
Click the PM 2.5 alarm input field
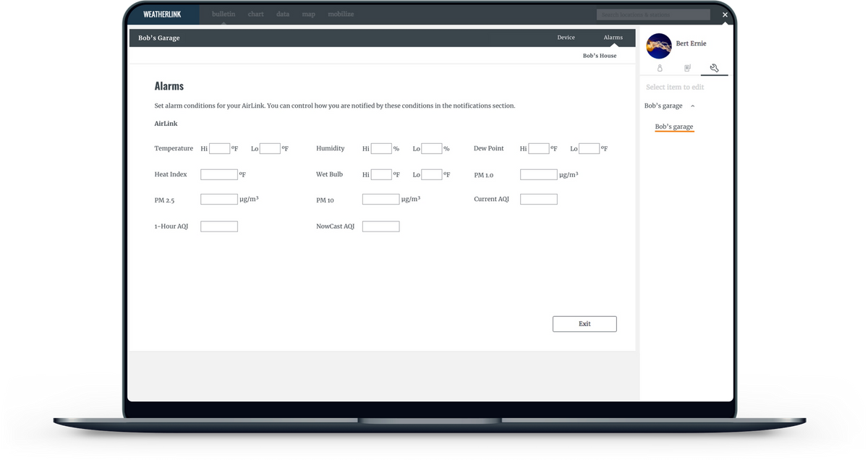219,200
